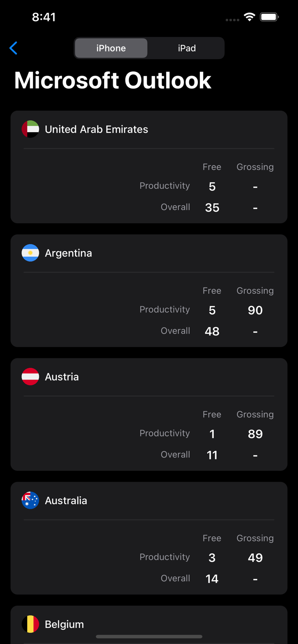The width and height of the screenshot is (298, 644).
Task: Tap the Argentina flag icon
Action: pos(30,253)
